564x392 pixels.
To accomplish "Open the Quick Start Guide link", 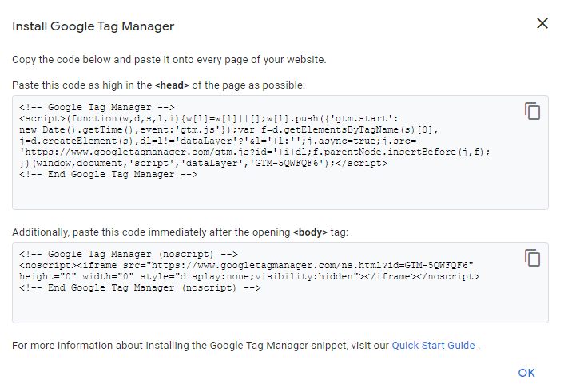I will (433, 346).
